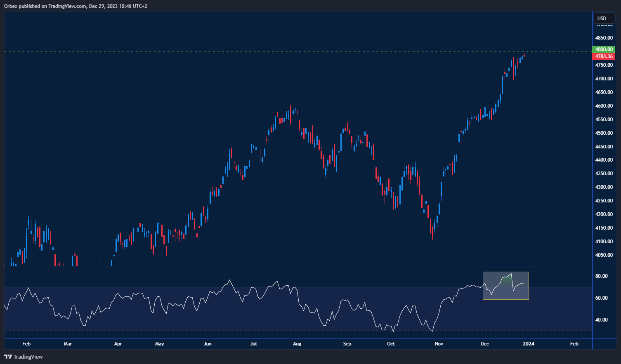Click the bottom time axis ruler
Screen dimensions: 621x364
289,343
